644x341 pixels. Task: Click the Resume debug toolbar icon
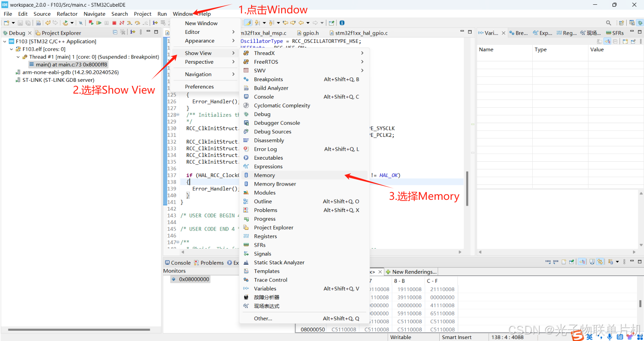[x=98, y=23]
